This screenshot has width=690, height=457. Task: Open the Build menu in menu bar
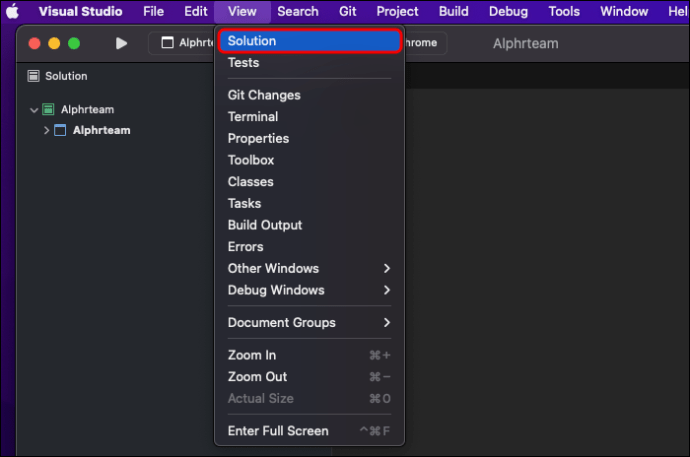453,12
